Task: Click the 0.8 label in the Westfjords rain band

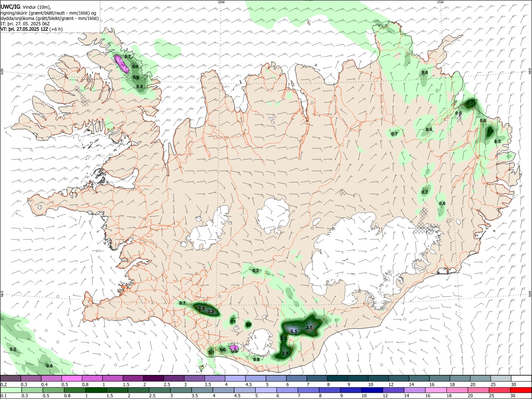Action: coord(140,87)
